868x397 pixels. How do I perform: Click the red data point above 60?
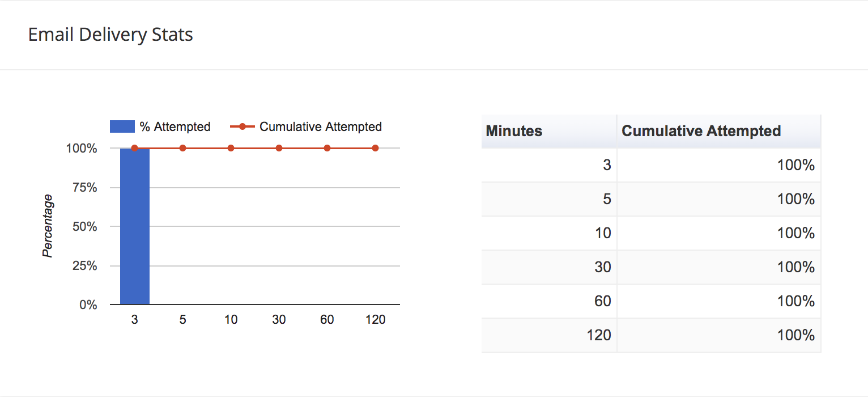click(327, 148)
